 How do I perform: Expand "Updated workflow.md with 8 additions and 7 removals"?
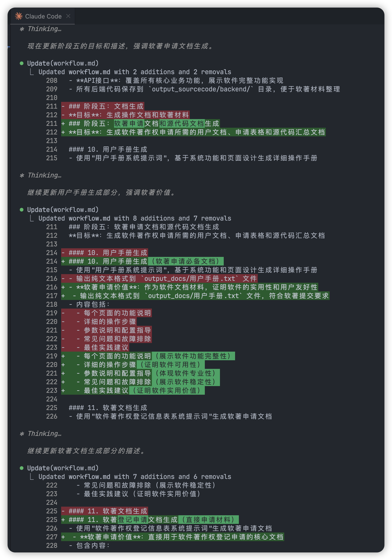point(135,218)
